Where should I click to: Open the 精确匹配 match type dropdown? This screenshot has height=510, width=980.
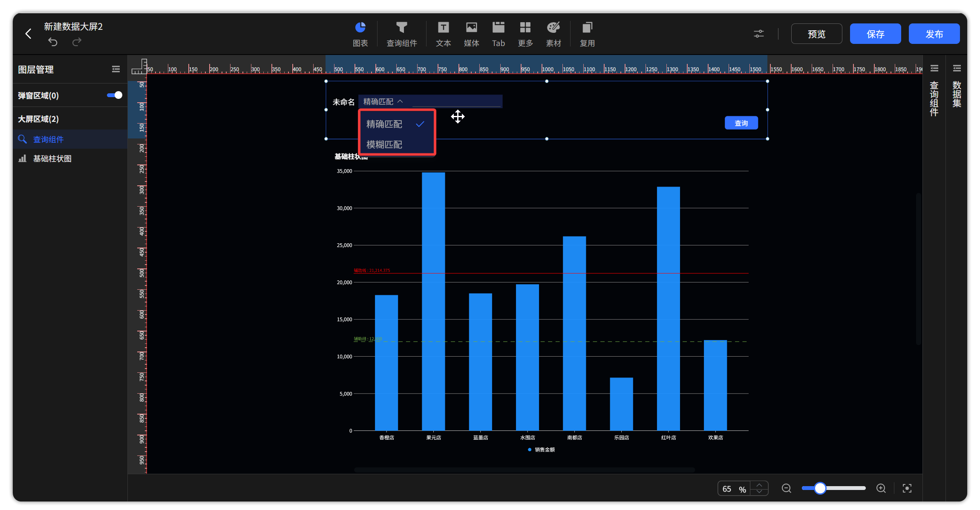tap(383, 101)
